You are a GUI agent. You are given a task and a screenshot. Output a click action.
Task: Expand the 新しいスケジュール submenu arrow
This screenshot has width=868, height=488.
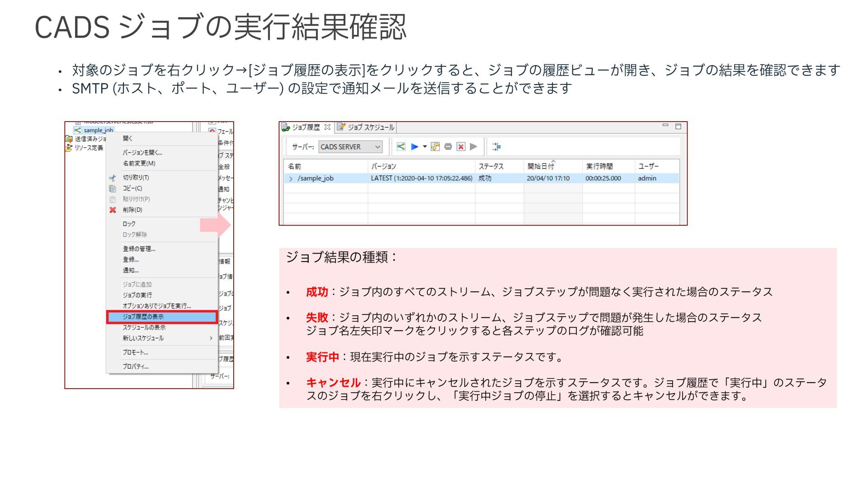211,338
